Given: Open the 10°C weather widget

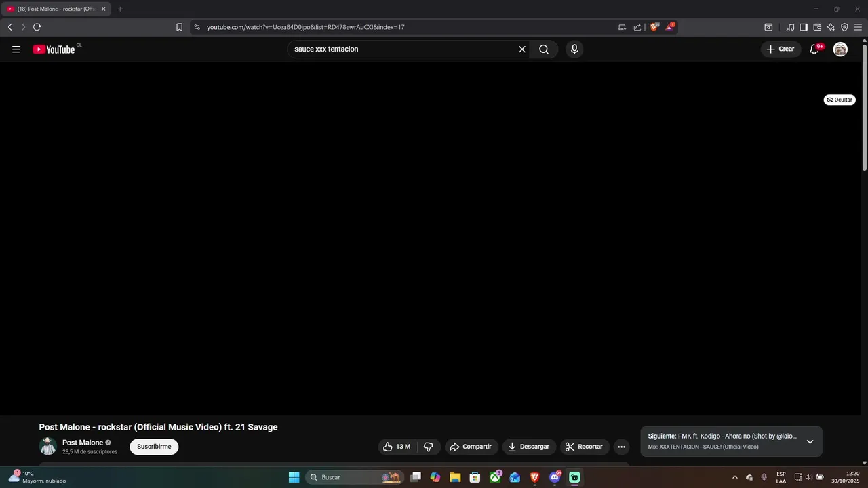Looking at the screenshot, I should tap(37, 477).
